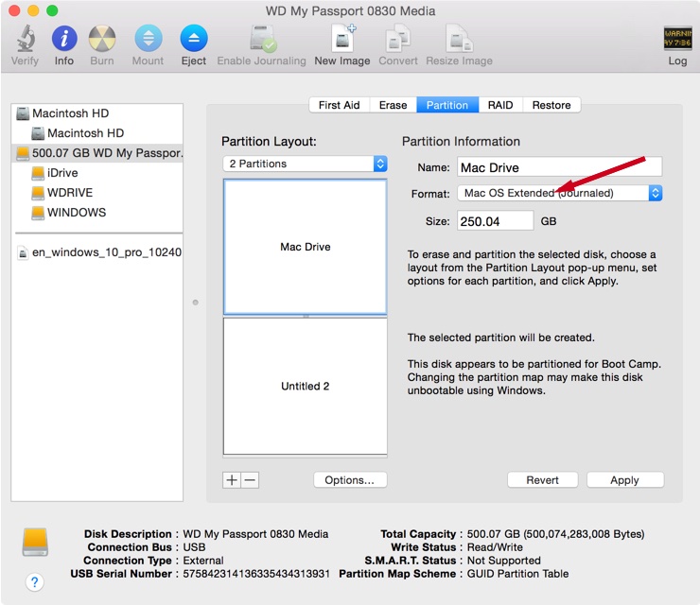This screenshot has height=605, width=700.
Task: Click the Options... button
Action: click(x=350, y=480)
